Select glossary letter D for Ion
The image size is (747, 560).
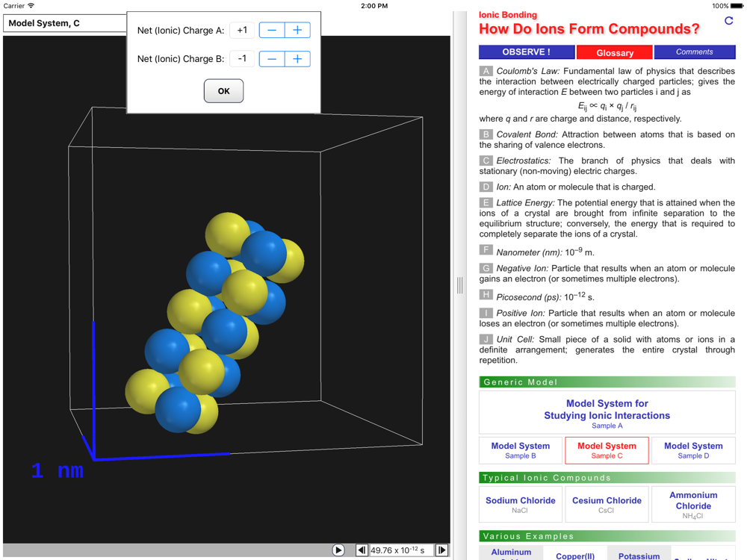click(486, 187)
